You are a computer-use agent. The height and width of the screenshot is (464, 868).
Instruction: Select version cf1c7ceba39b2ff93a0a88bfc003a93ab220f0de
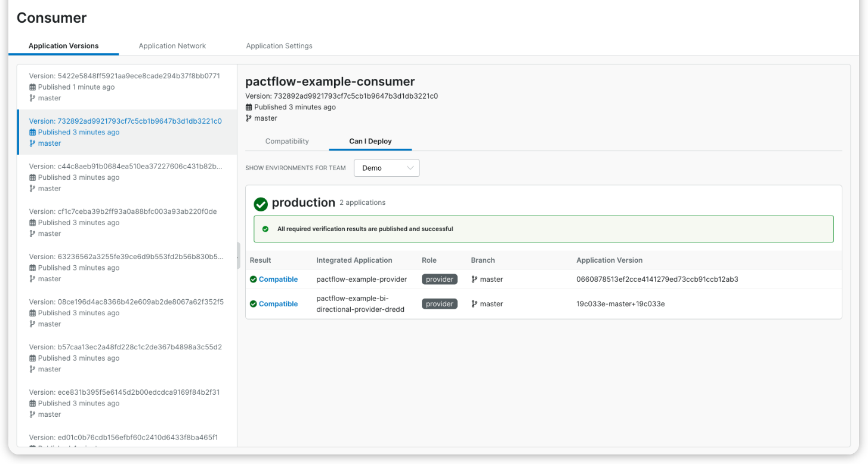click(127, 222)
